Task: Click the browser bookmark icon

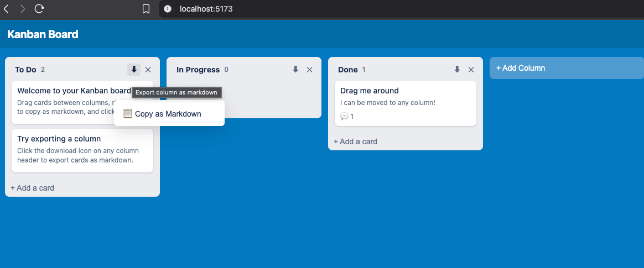Action: coord(146,9)
